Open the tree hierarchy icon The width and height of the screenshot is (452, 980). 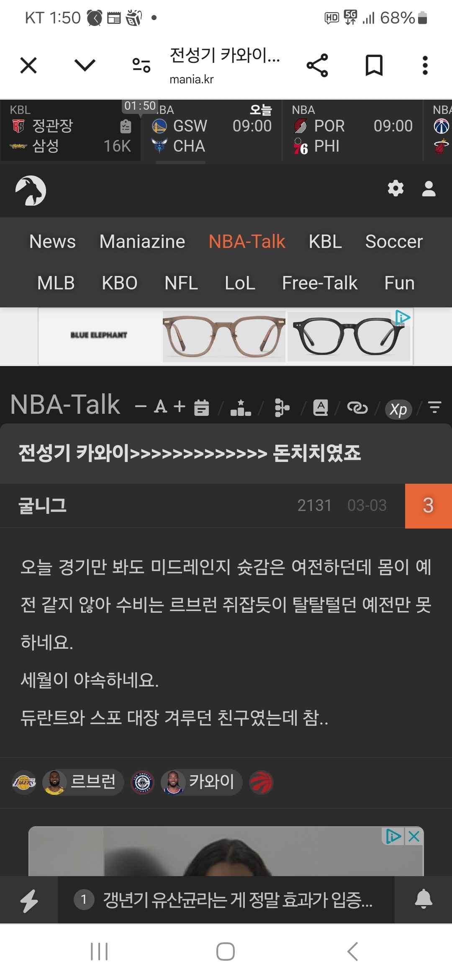282,407
